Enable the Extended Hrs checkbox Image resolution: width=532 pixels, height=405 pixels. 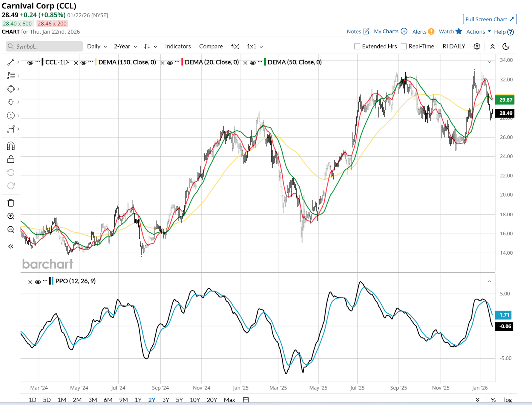pyautogui.click(x=357, y=47)
